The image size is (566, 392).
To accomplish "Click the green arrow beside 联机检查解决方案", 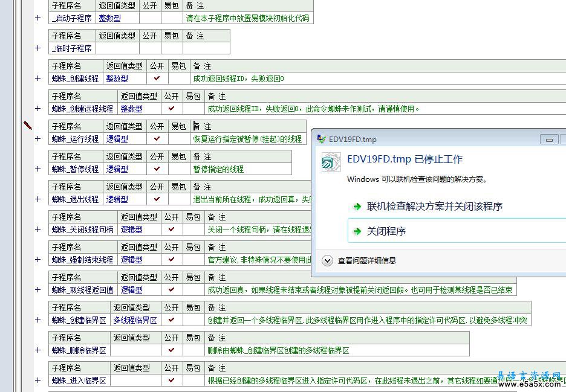I will click(355, 205).
